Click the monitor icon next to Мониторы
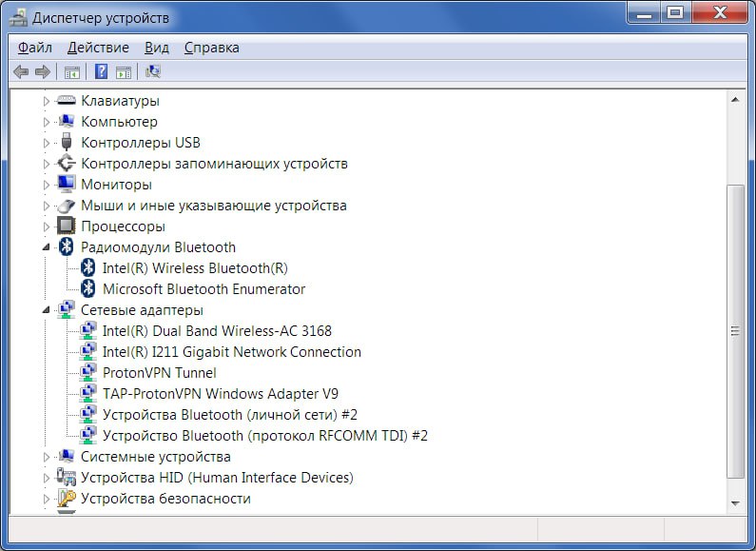756x551 pixels. 66,184
